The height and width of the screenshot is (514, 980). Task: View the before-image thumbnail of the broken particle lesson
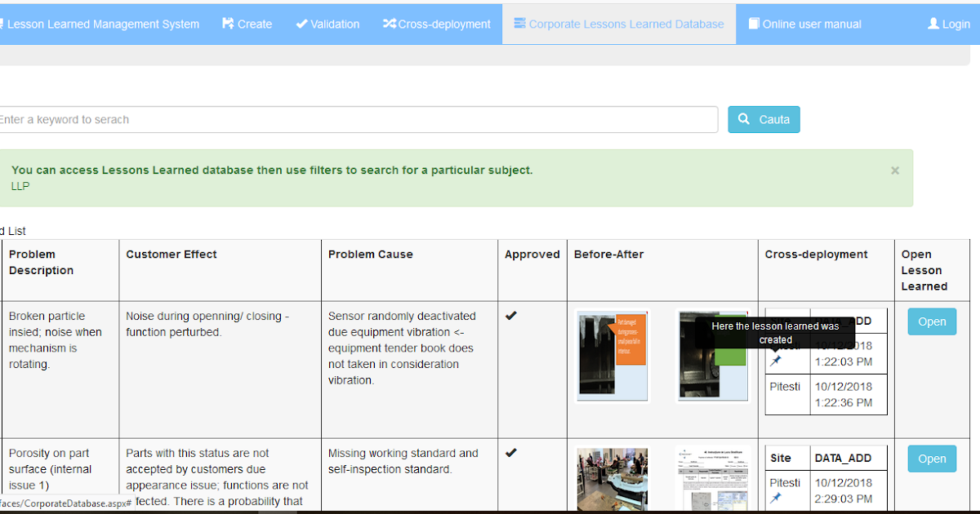(612, 355)
